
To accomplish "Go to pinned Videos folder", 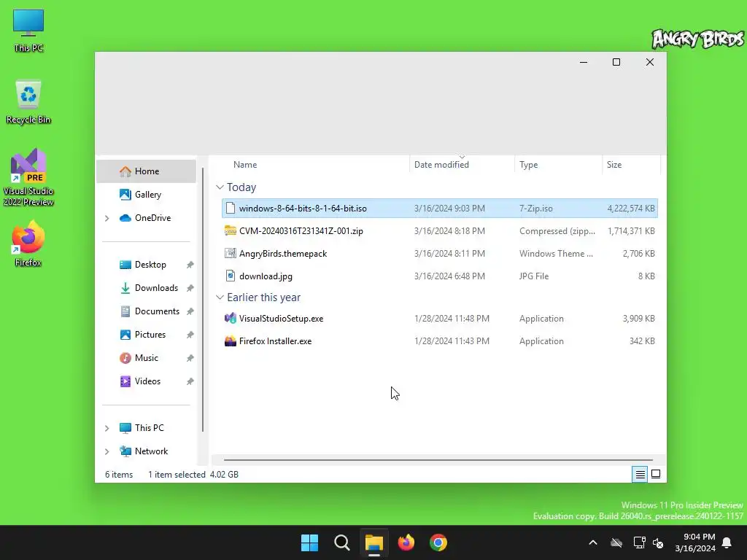I will tap(146, 381).
